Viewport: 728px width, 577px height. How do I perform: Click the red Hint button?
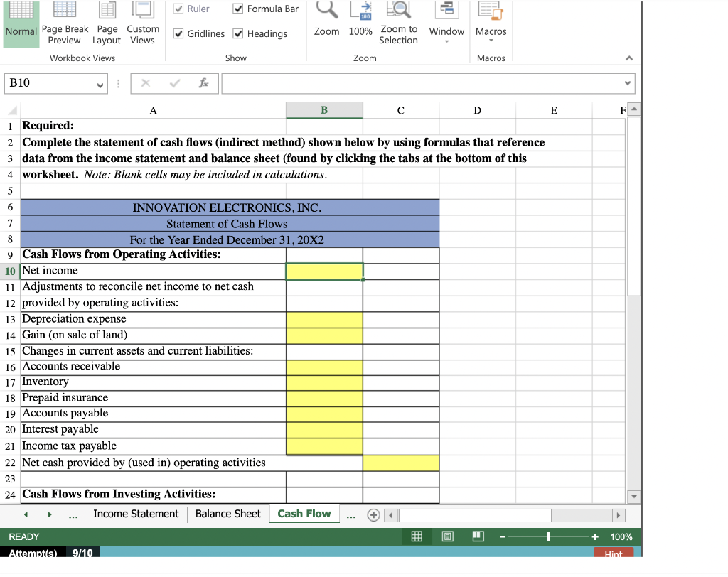click(614, 553)
